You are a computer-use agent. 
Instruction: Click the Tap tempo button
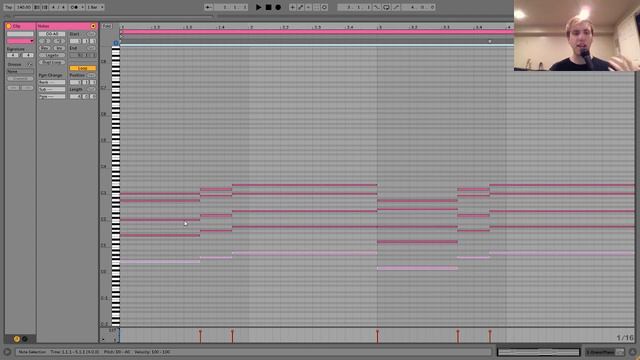click(x=9, y=7)
